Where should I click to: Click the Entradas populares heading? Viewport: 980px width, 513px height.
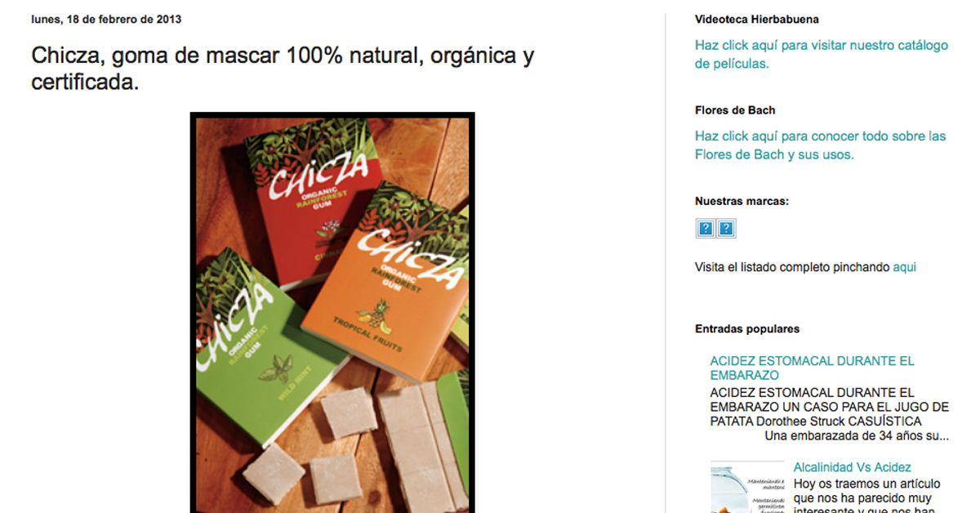click(x=747, y=328)
